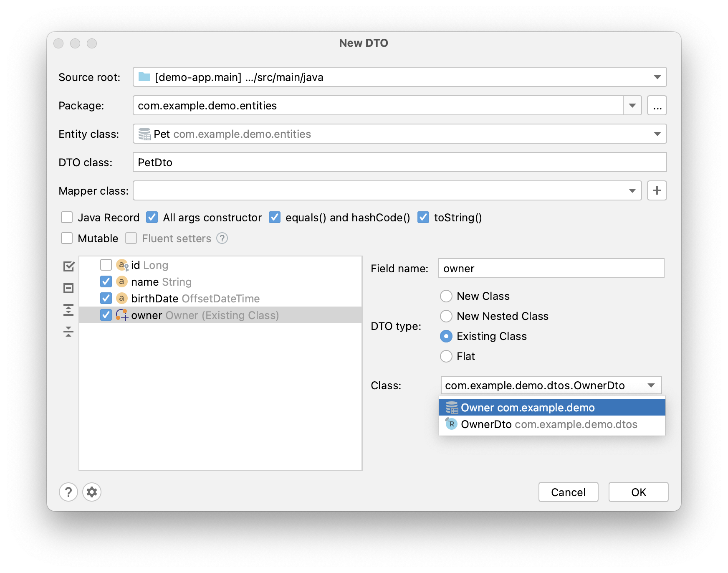The width and height of the screenshot is (728, 573).
Task: Select the Flat DTO type
Action: 446,356
